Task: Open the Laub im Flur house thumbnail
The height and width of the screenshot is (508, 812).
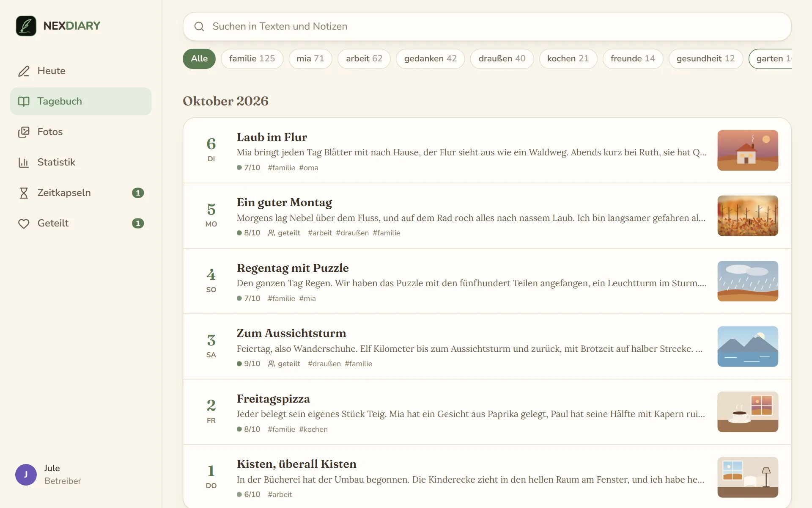Action: [748, 150]
